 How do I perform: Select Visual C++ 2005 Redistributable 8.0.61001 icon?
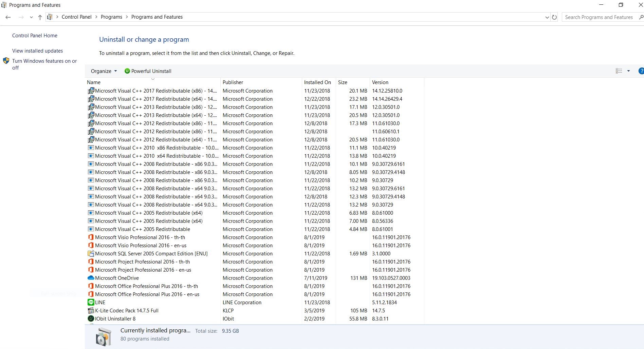[91, 229]
